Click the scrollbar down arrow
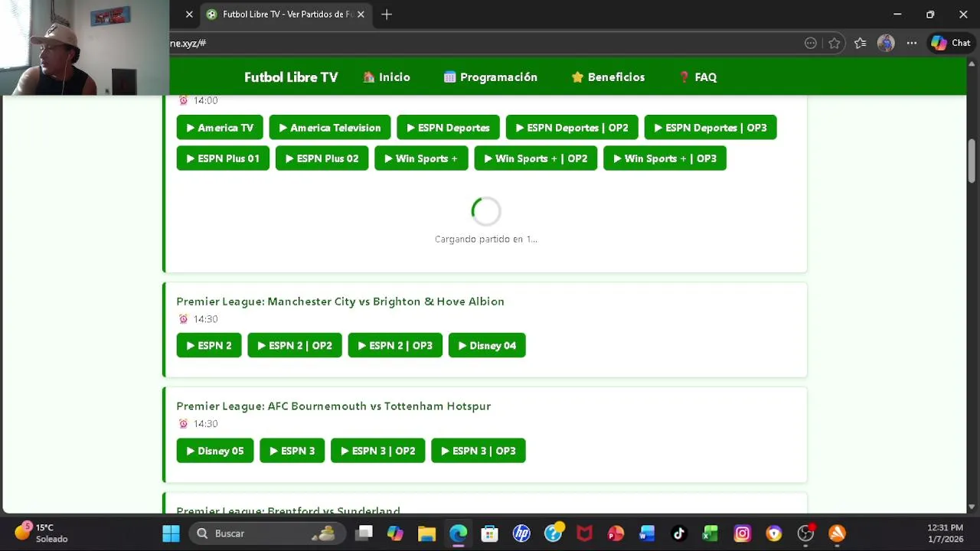Image resolution: width=980 pixels, height=551 pixels. (972, 507)
